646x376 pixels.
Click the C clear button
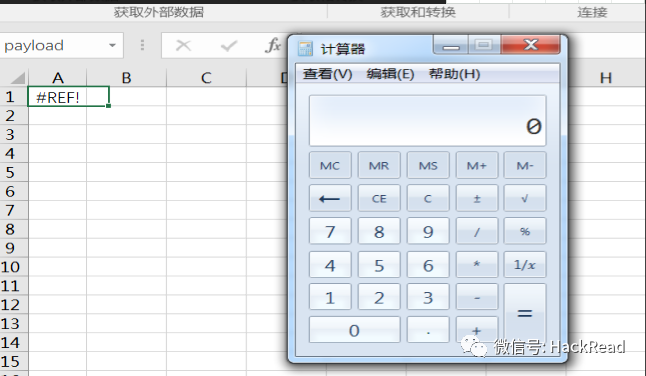tap(428, 199)
